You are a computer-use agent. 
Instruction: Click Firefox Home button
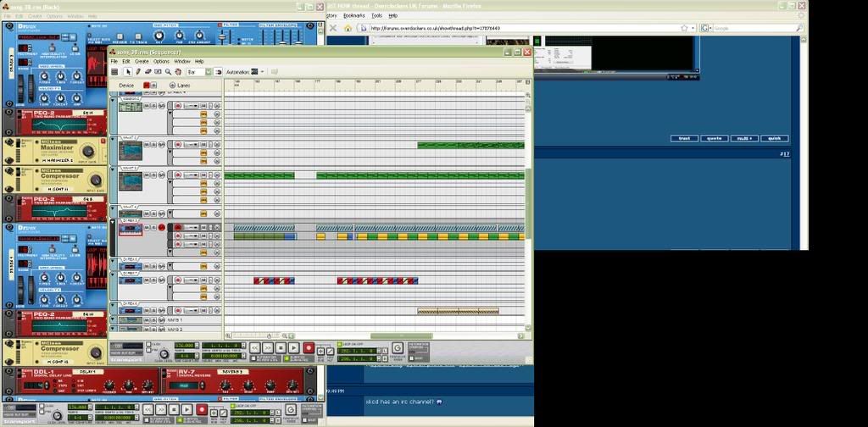click(348, 28)
